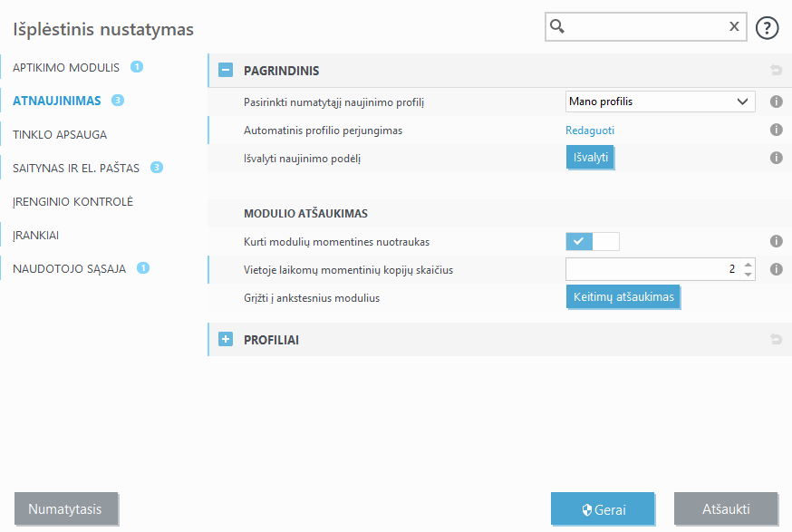Click info icon beside Pasirinkti numatytąjį naujinimo profilį
792x532 pixels.
click(776, 102)
